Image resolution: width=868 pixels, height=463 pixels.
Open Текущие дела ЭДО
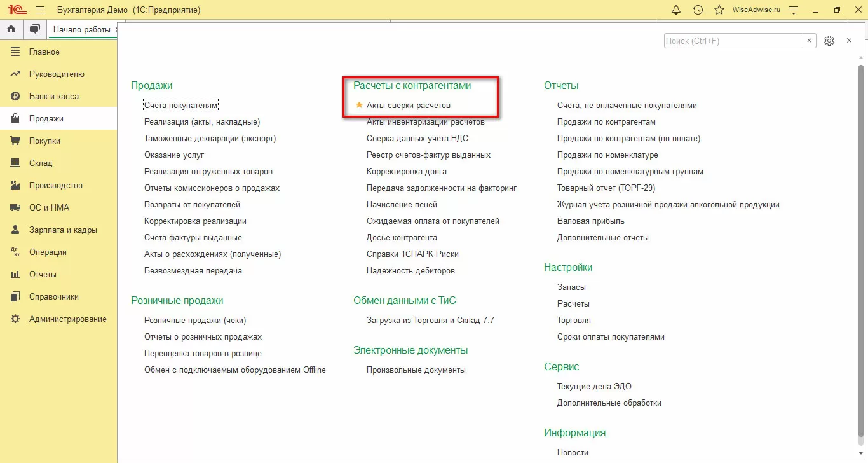click(594, 386)
